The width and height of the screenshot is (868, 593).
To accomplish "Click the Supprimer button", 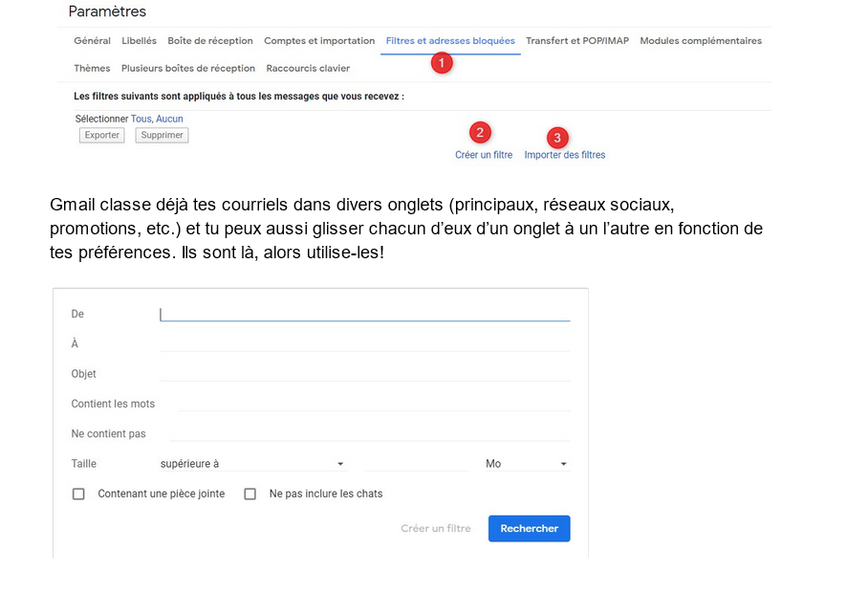I will [x=162, y=136].
